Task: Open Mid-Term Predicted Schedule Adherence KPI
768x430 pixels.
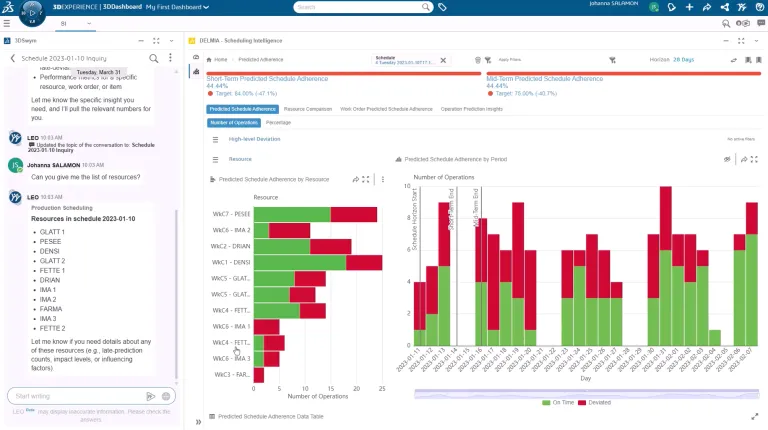Action: tap(545, 79)
